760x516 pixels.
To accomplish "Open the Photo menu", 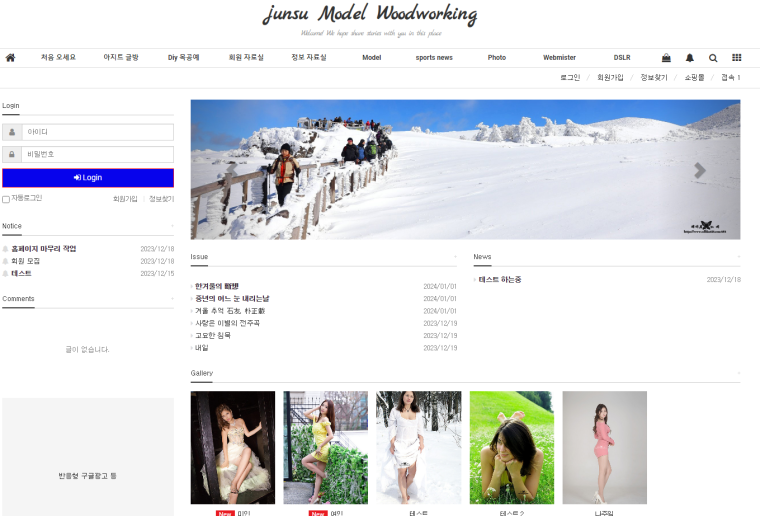I will (x=497, y=57).
